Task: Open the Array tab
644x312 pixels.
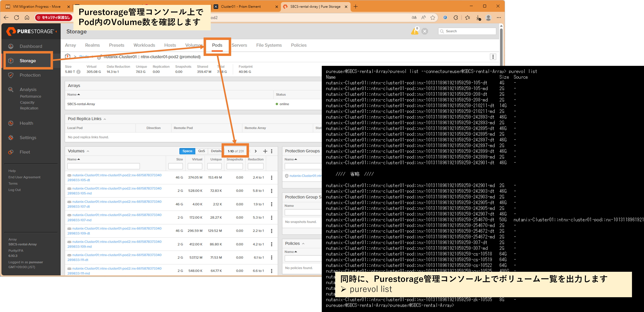Action: [x=71, y=45]
